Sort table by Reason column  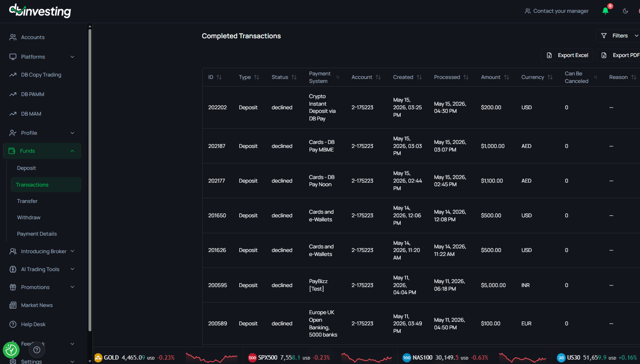[x=634, y=77]
